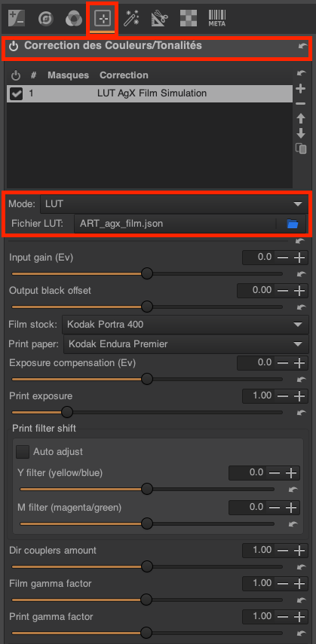The height and width of the screenshot is (644, 316).
Task: Open the Color tab with three circles icon
Action: click(x=73, y=18)
